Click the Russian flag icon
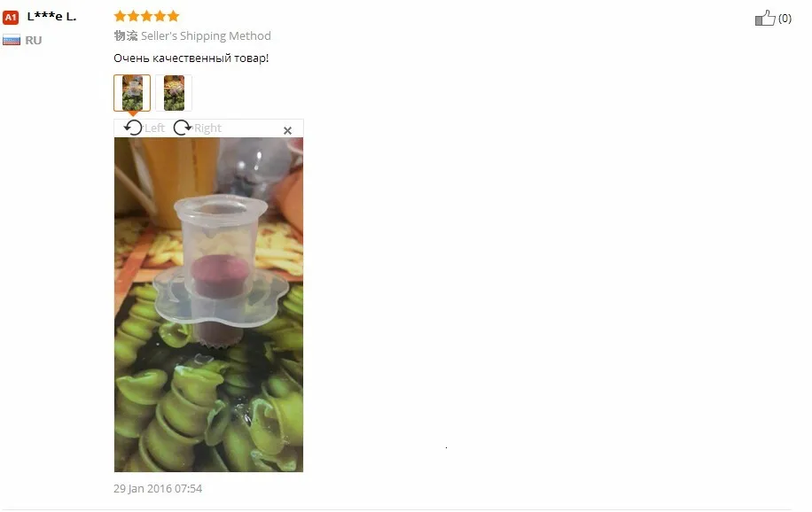Viewport: 812px width, 512px height. point(12,40)
